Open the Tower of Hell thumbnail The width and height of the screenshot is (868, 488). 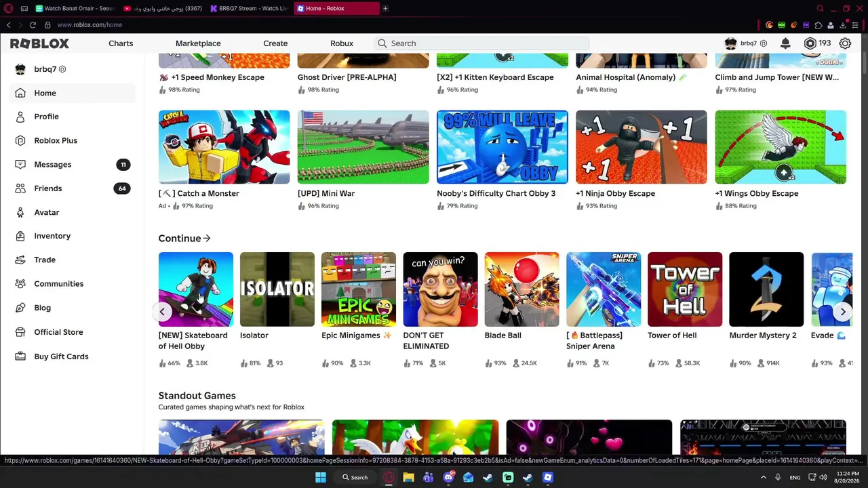click(685, 289)
